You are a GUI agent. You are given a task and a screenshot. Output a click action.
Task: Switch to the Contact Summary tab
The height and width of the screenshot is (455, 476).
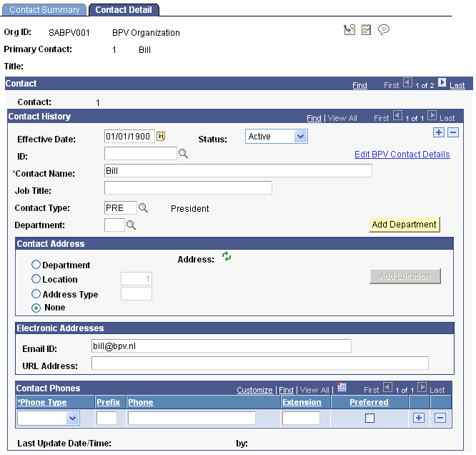[44, 10]
